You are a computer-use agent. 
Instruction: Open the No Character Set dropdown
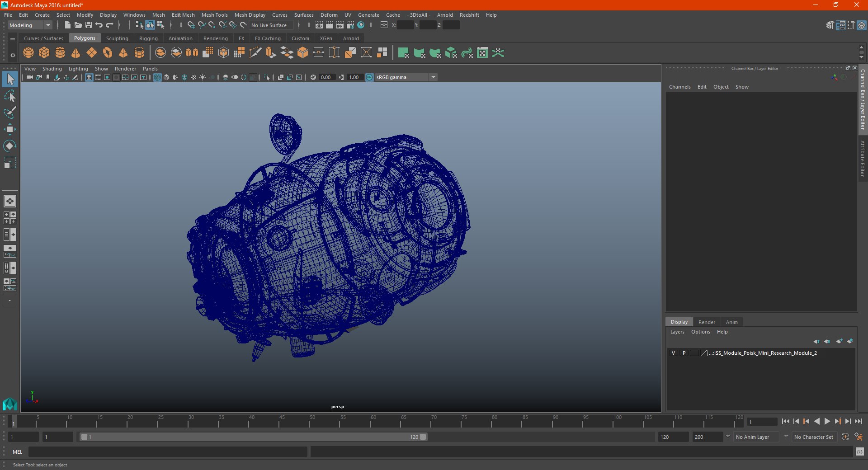coord(814,437)
